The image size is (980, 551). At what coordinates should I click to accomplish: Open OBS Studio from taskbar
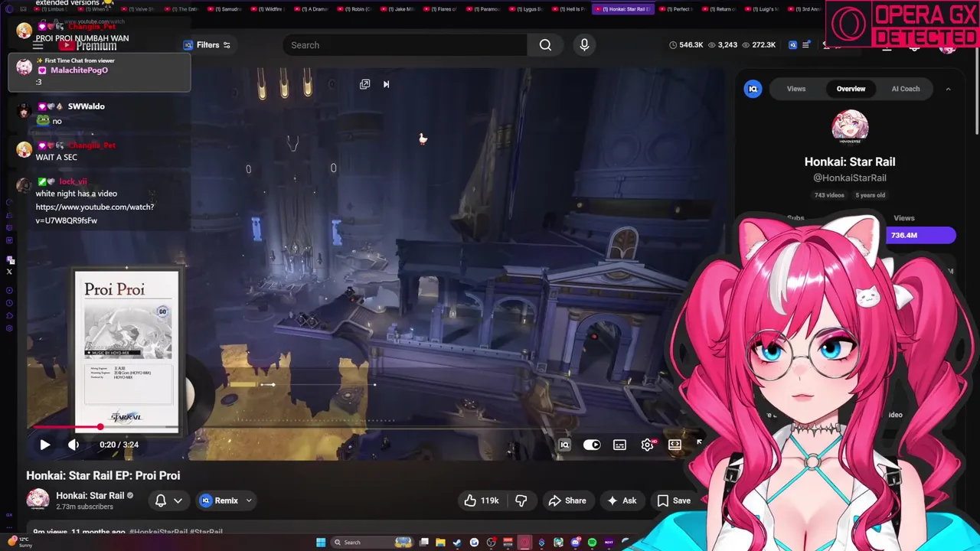492,543
